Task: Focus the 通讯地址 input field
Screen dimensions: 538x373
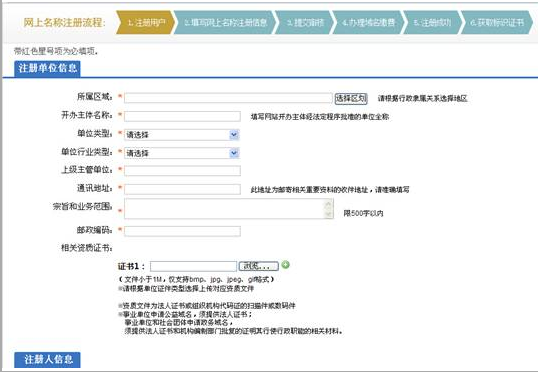Action: 183,189
